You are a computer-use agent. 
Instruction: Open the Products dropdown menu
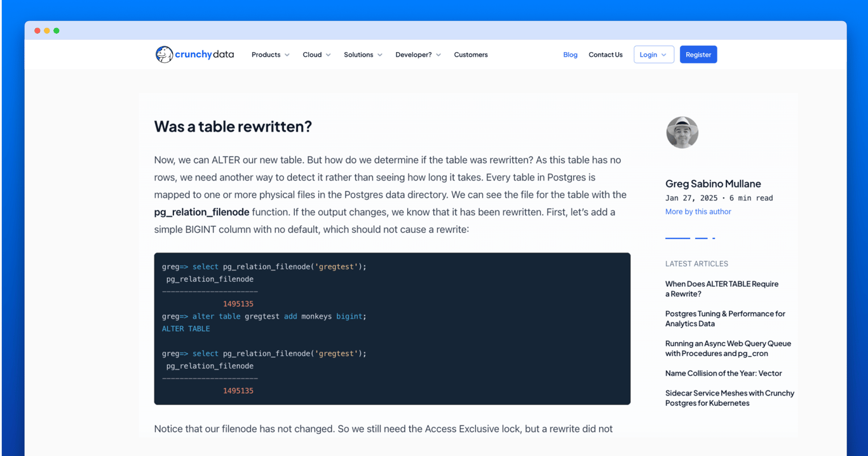271,55
